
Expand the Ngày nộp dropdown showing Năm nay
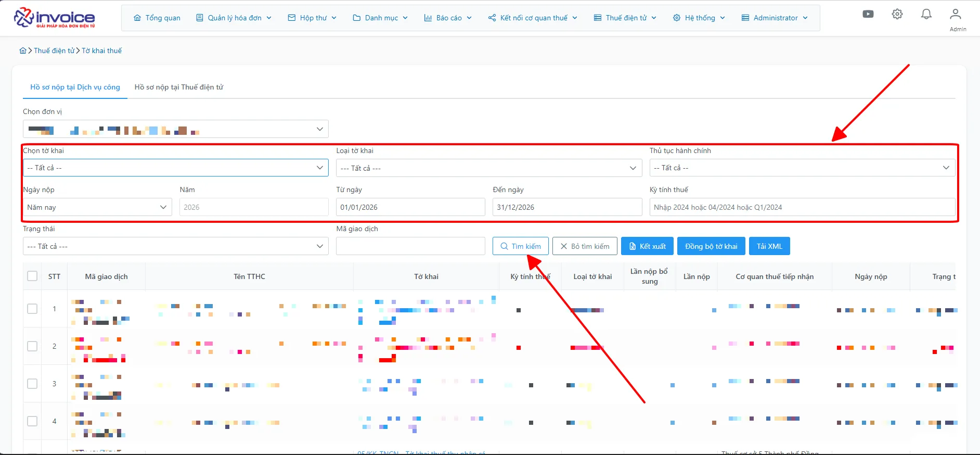tap(97, 207)
